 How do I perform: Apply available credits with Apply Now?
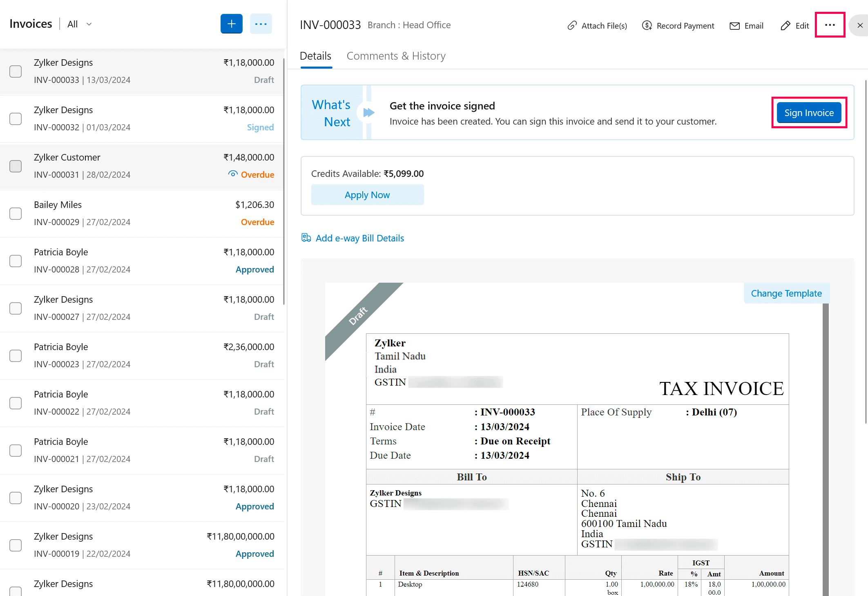point(367,195)
